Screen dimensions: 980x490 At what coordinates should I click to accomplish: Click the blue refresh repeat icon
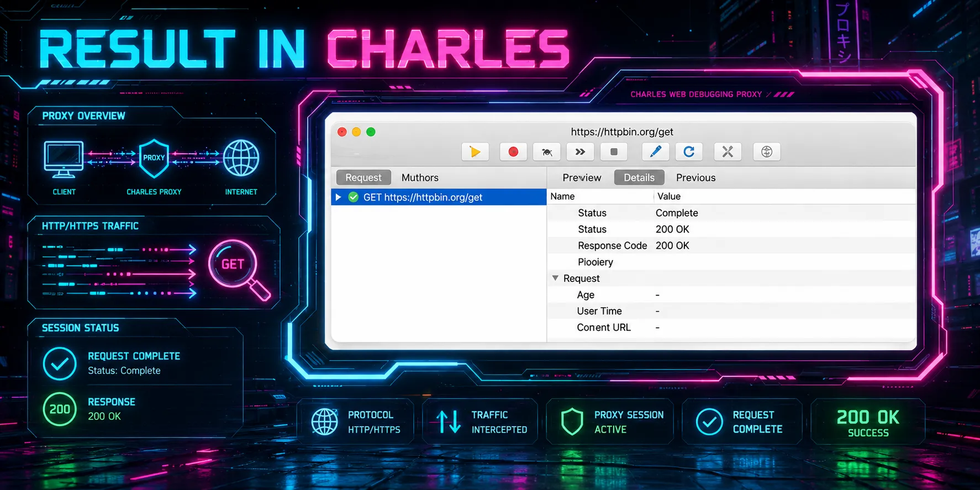689,151
